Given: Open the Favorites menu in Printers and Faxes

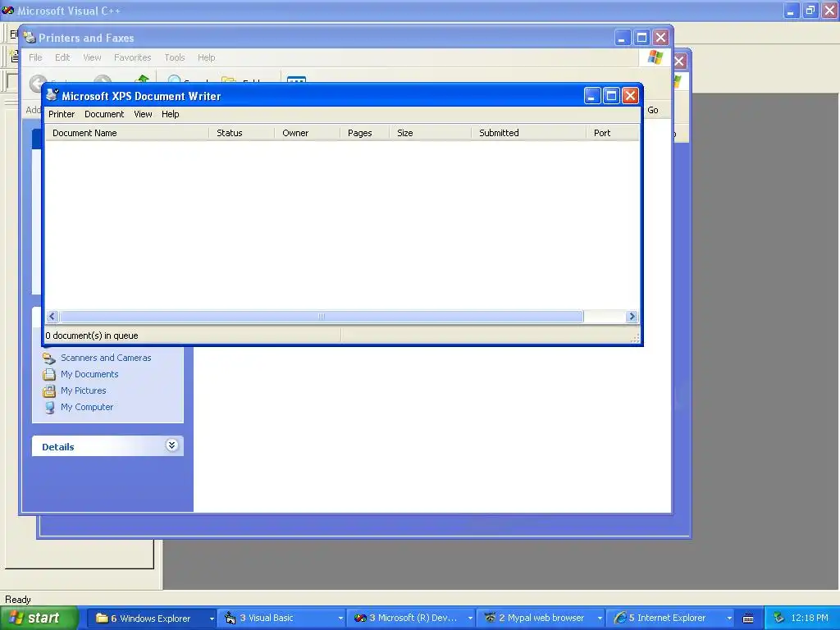Looking at the screenshot, I should click(x=132, y=57).
